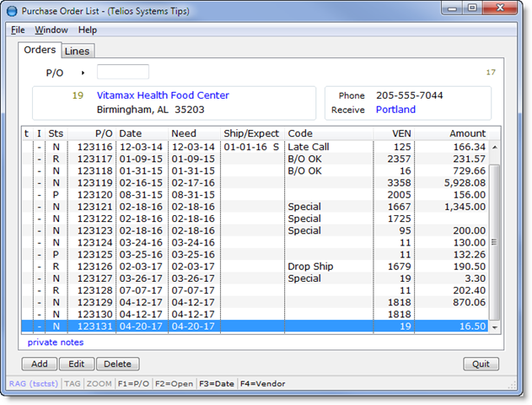Open the Window menu
532x405 pixels.
tap(51, 30)
